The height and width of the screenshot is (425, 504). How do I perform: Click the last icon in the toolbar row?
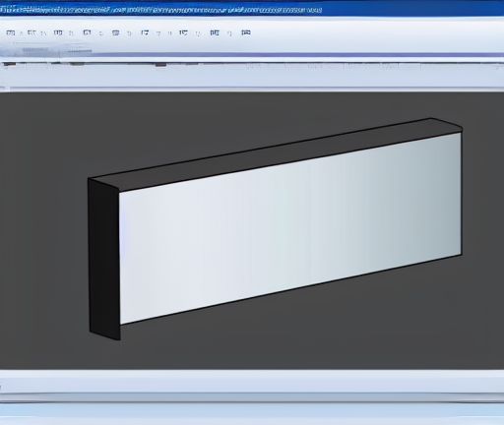tap(246, 32)
